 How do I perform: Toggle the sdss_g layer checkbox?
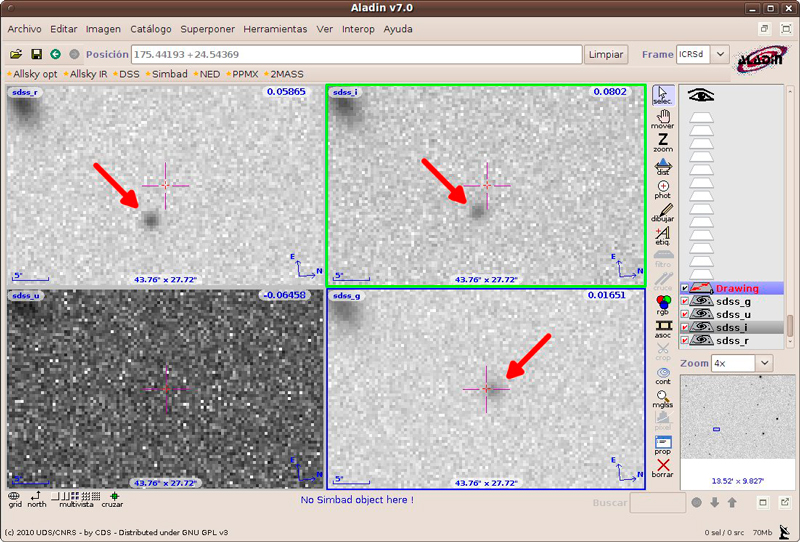685,302
